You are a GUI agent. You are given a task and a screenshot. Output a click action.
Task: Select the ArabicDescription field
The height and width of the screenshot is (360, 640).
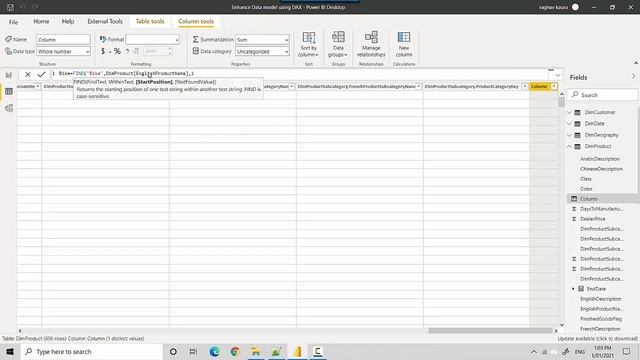600,159
